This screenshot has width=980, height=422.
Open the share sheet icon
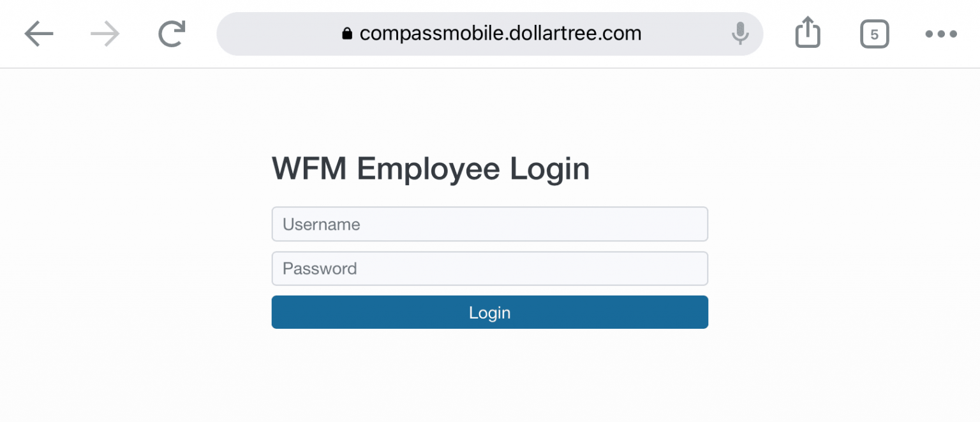[808, 33]
